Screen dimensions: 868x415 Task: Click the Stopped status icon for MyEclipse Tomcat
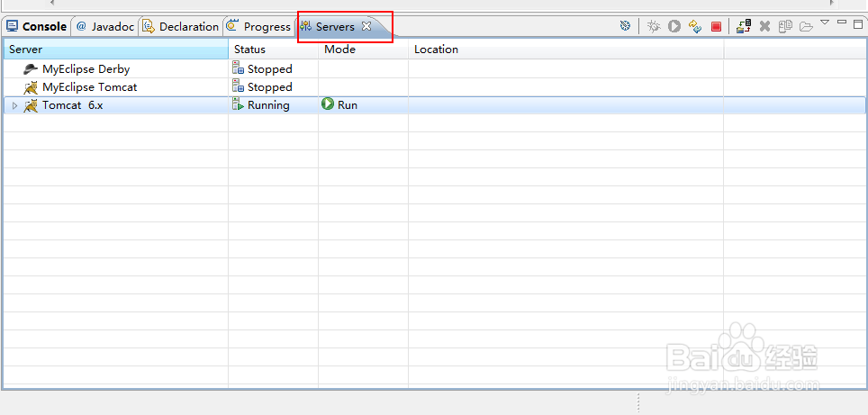(238, 86)
